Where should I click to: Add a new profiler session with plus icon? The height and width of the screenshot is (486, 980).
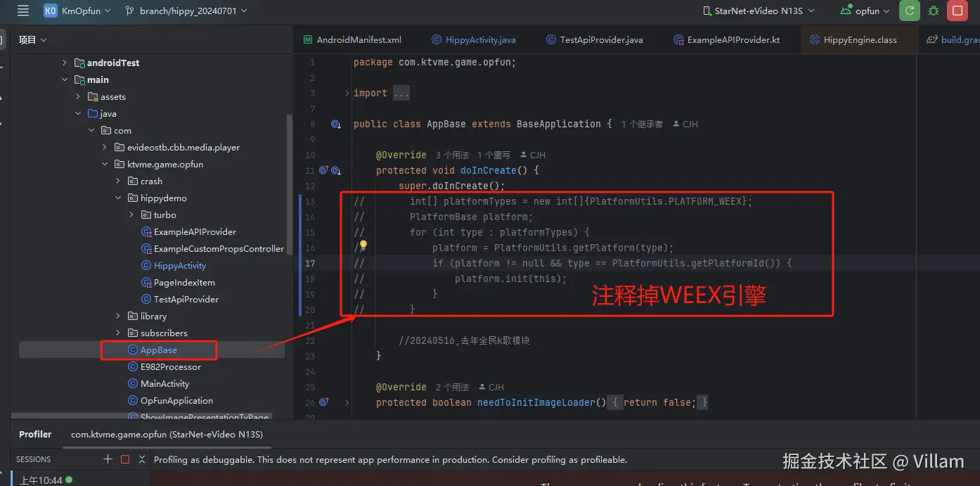[108, 459]
